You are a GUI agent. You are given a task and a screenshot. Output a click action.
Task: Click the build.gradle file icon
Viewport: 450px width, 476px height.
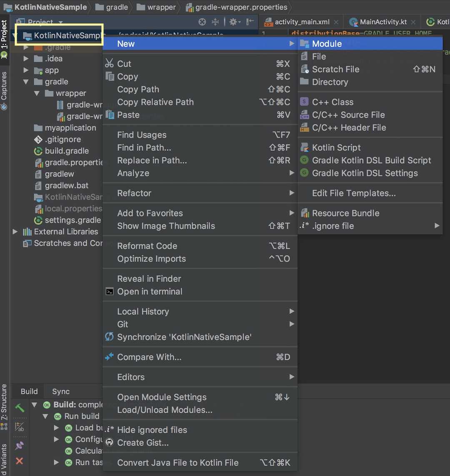pyautogui.click(x=38, y=151)
